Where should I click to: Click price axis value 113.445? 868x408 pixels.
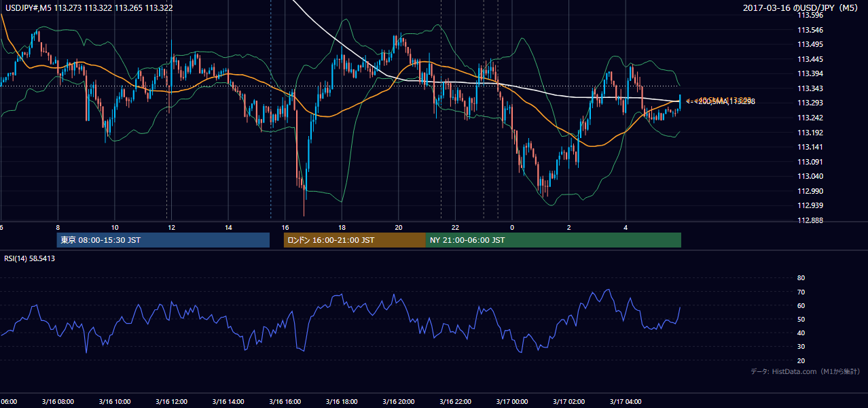811,59
